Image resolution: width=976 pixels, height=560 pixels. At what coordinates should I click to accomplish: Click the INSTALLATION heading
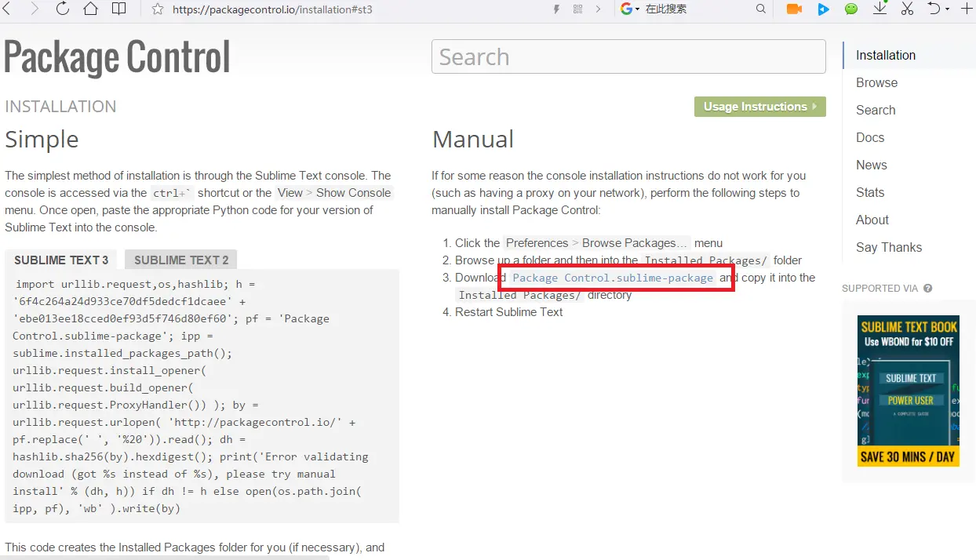60,107
